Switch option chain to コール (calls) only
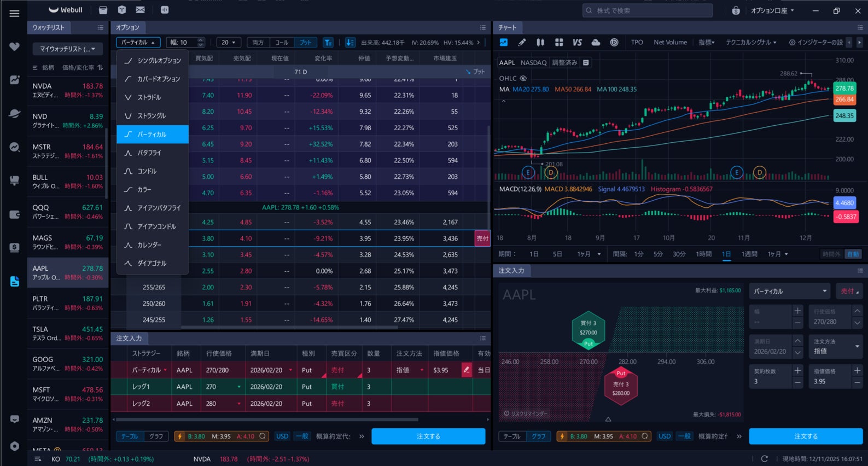This screenshot has height=466, width=868. 282,43
